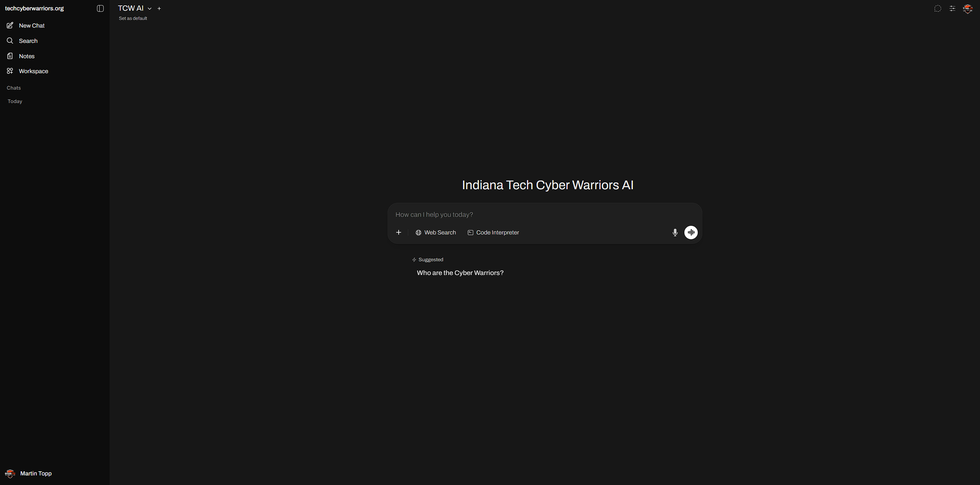Open attachments plus menu in message box
Screen dimensions: 980x485
399,233
